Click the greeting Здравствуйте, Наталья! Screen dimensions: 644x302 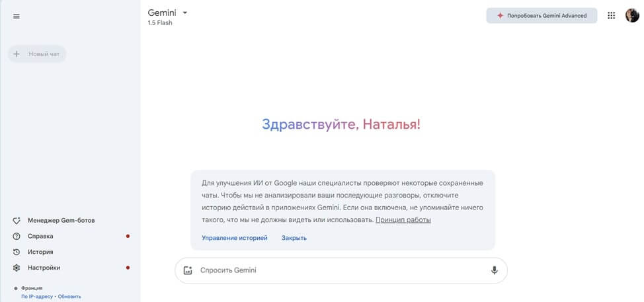(341, 124)
